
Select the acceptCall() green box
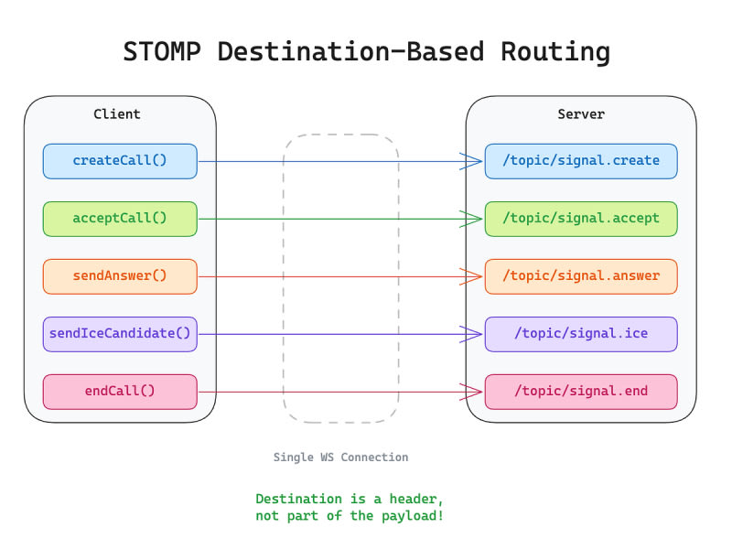(120, 219)
